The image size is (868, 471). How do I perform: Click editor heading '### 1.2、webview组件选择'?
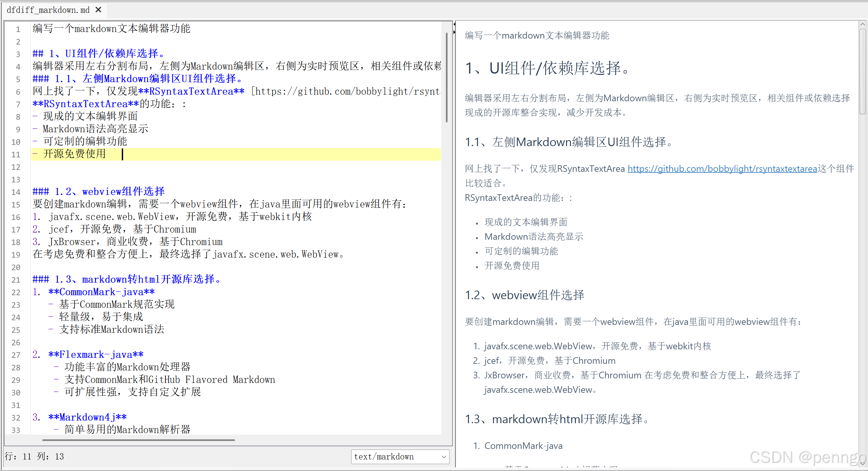(99, 191)
